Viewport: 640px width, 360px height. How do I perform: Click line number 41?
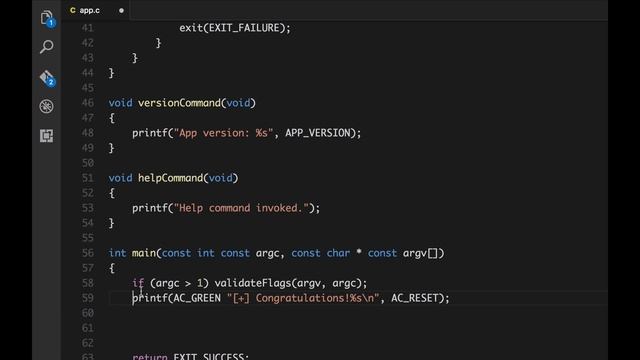[87, 28]
